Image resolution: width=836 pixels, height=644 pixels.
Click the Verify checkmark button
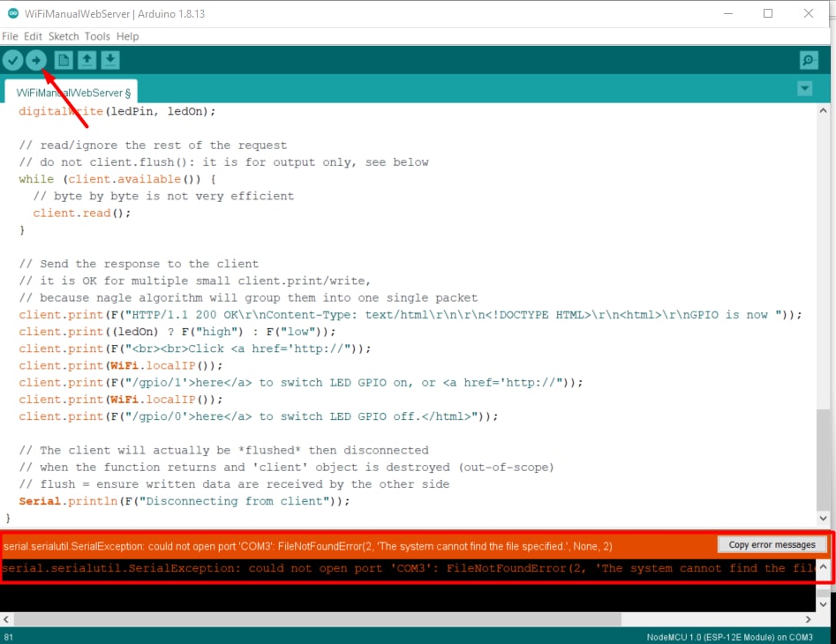click(x=12, y=60)
